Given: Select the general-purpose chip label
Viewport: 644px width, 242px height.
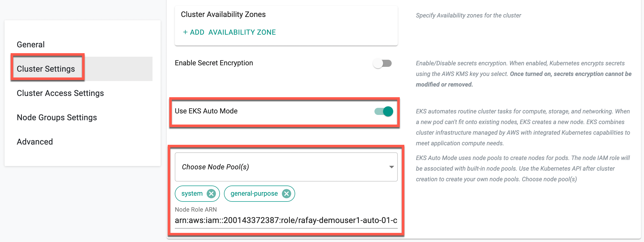Looking at the screenshot, I should click(254, 194).
